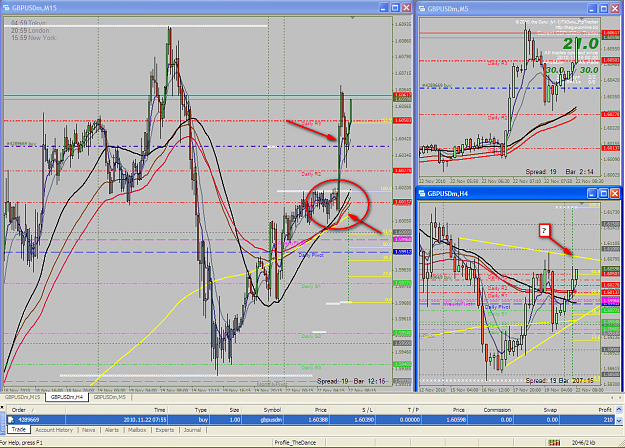
Task: Open the Journal tab in Terminal
Action: [192, 430]
